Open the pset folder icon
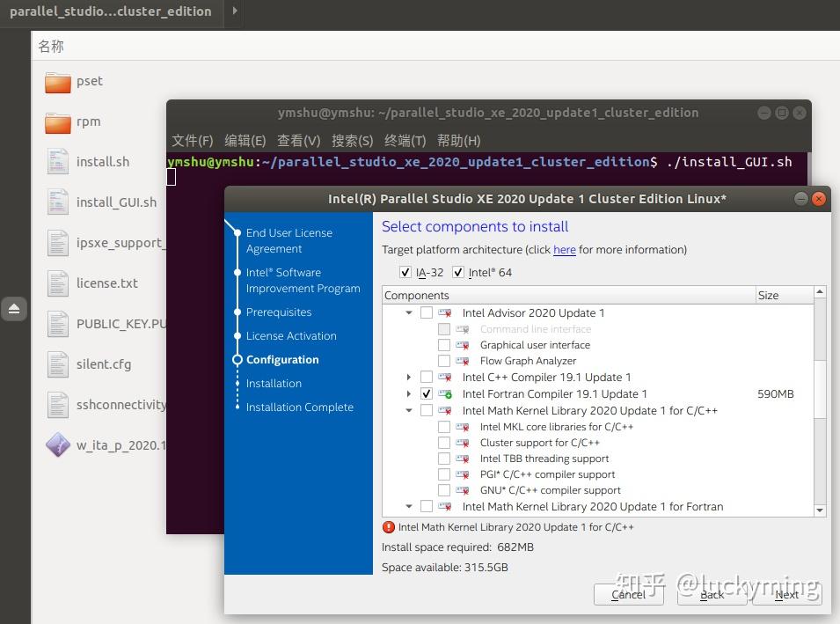The image size is (840, 624). (x=57, y=81)
